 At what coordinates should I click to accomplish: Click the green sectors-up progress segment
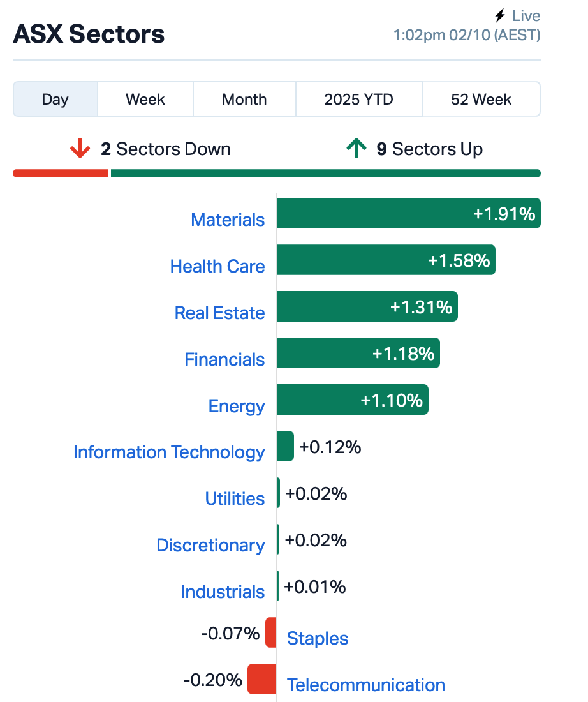(x=325, y=173)
